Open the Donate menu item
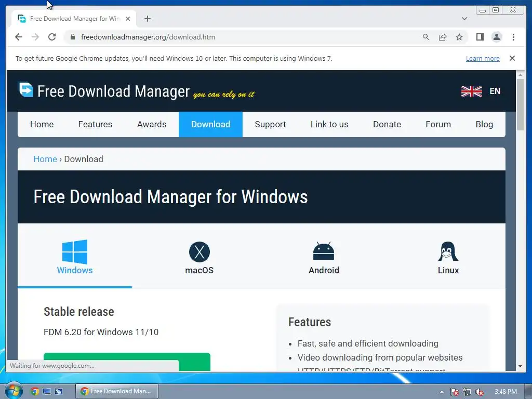The image size is (532, 399). pos(387,124)
